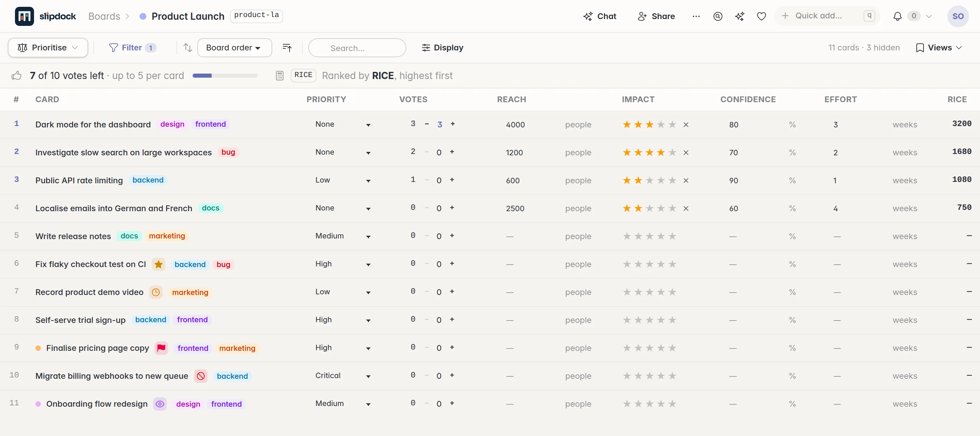Remove a vote from Dark mode for the dashboard
The height and width of the screenshot is (436, 980).
coord(427,124)
